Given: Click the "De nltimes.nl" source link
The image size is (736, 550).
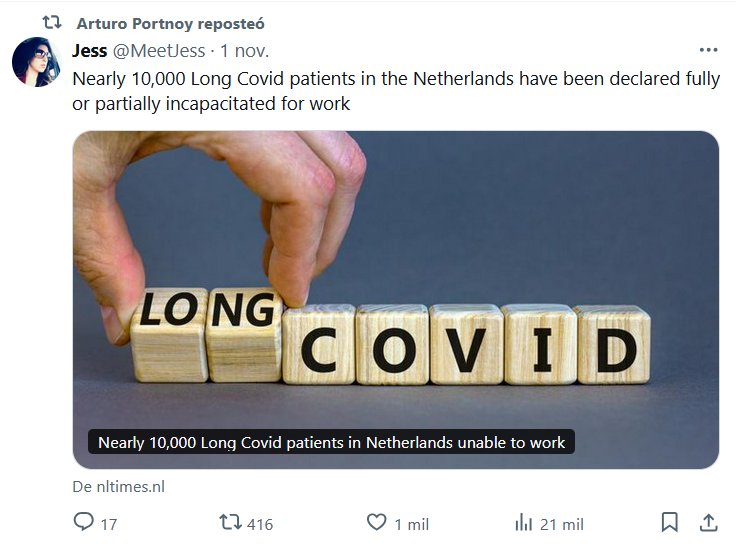Looking at the screenshot, I should [x=118, y=487].
